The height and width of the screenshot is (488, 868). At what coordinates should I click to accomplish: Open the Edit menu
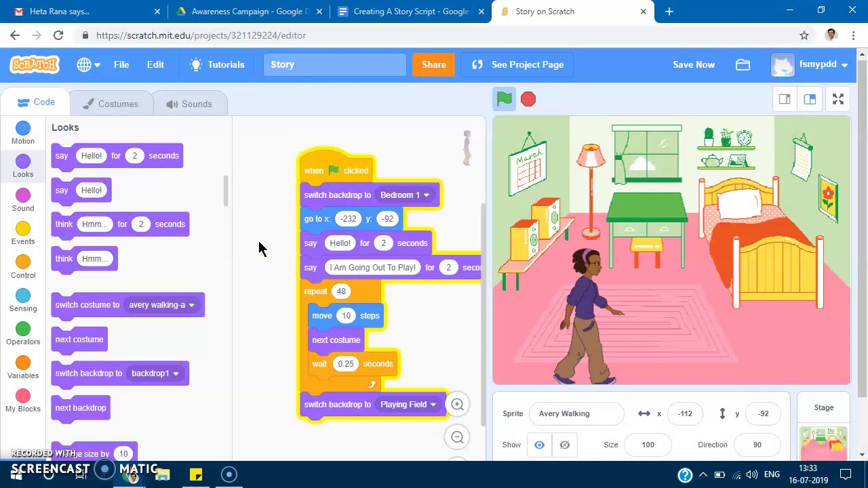(155, 64)
